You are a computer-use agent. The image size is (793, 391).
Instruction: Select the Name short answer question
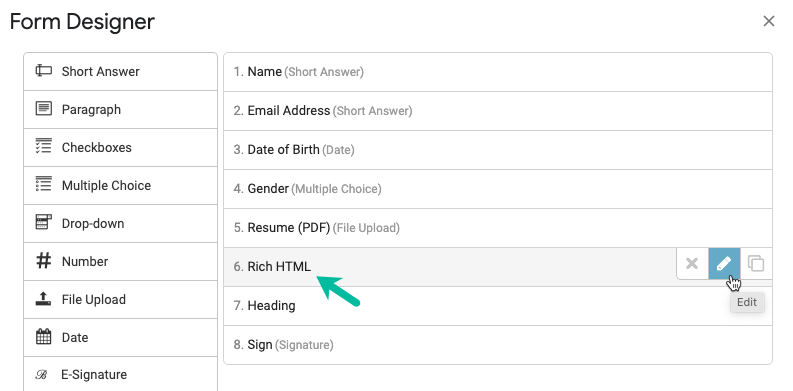click(498, 72)
